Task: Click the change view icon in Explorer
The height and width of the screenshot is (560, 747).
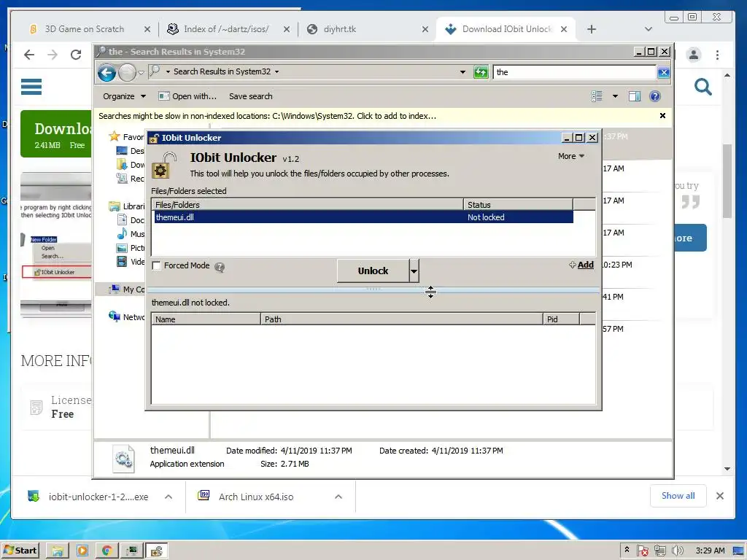Action: click(x=597, y=96)
